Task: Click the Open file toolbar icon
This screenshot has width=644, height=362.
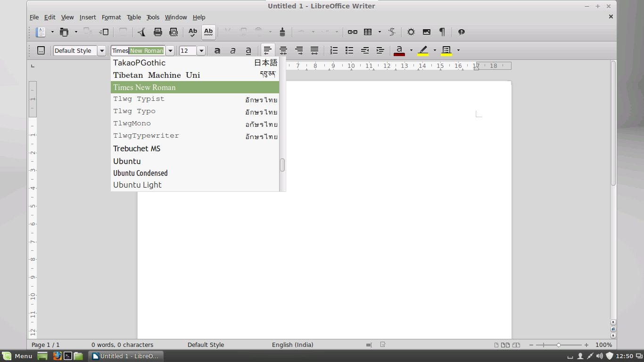Action: pyautogui.click(x=64, y=32)
